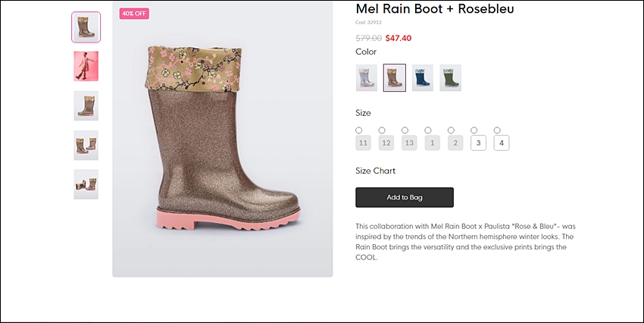Viewport: 644px width, 323px height.
Task: Select radio button for size 11
Action: point(359,130)
